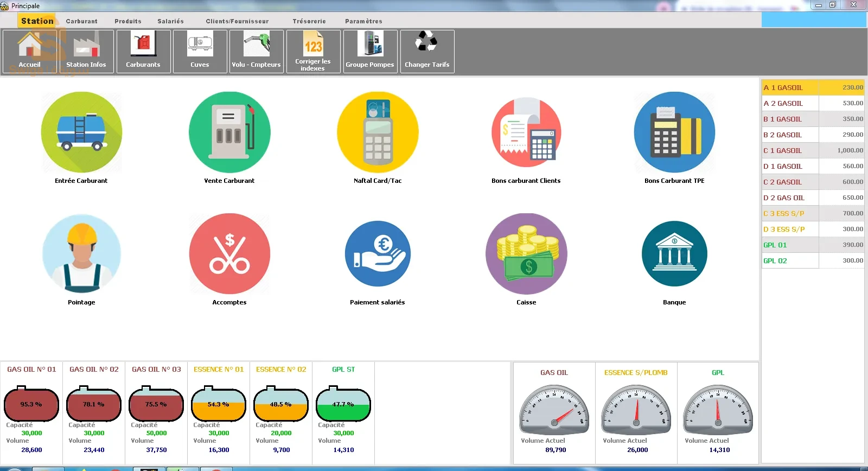868x471 pixels.
Task: Click the Accomptes scissors icon
Action: point(229,254)
